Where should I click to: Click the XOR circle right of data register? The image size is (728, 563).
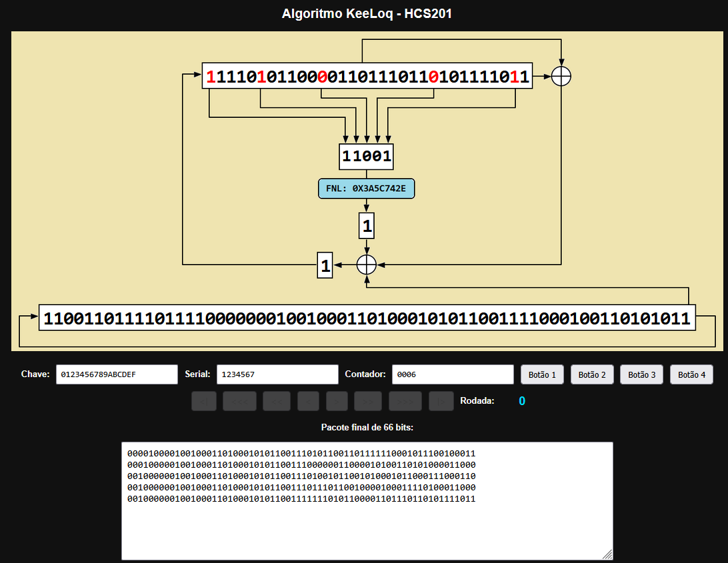coord(561,76)
